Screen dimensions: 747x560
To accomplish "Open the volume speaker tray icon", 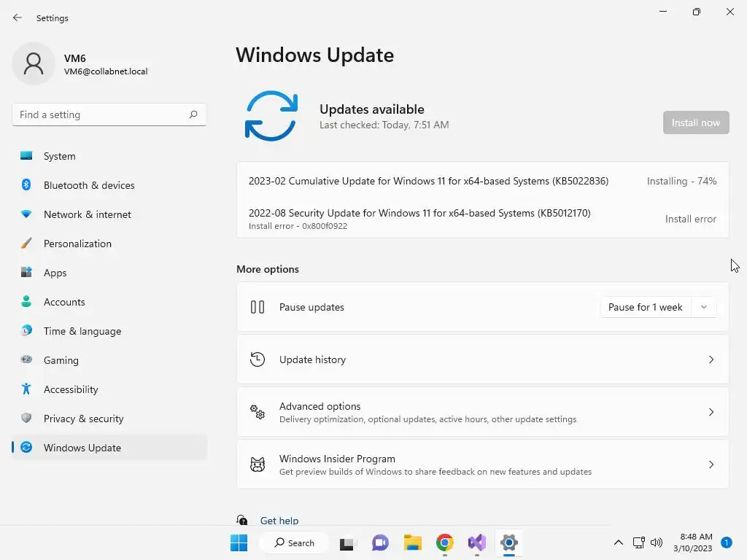I will [x=657, y=542].
